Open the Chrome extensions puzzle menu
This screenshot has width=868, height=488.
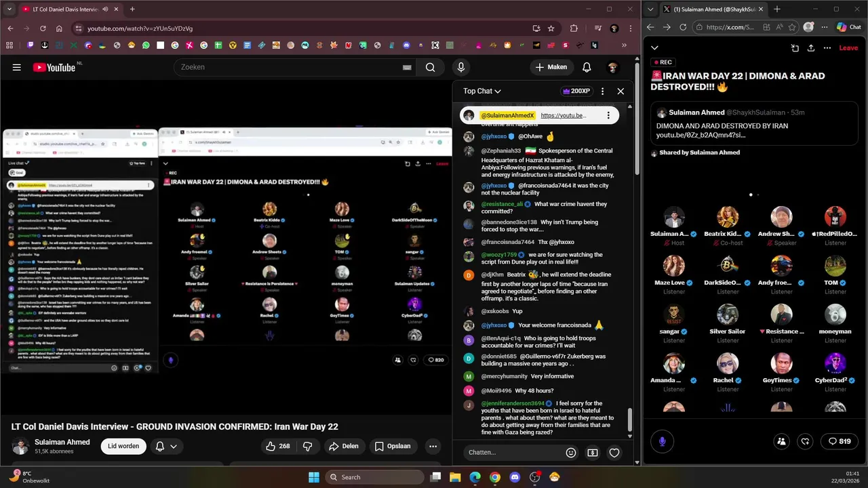pyautogui.click(x=574, y=28)
